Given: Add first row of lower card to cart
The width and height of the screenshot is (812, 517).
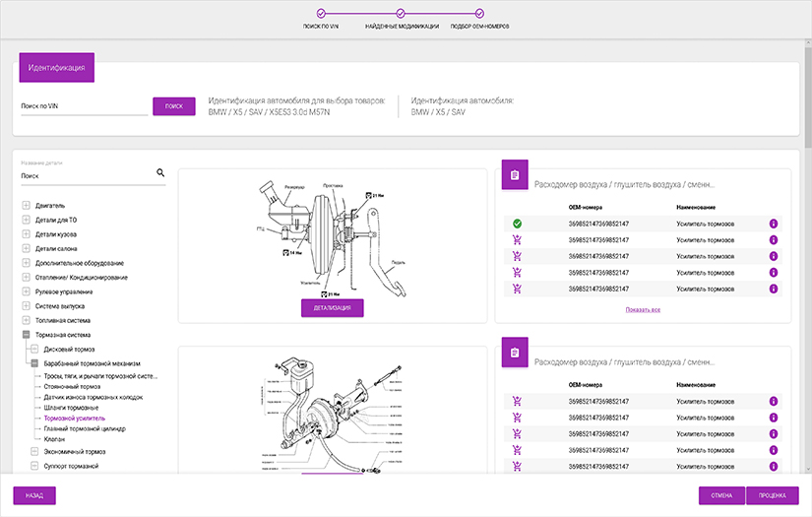Looking at the screenshot, I should (x=517, y=401).
